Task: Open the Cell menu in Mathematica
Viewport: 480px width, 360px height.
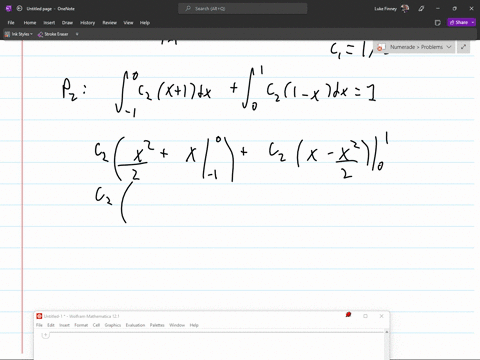Action: tap(96, 325)
